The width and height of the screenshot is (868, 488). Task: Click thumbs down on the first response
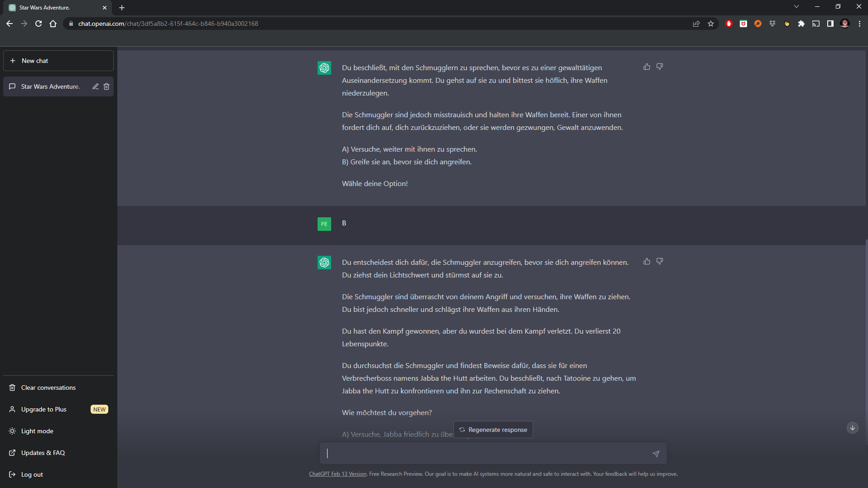660,67
